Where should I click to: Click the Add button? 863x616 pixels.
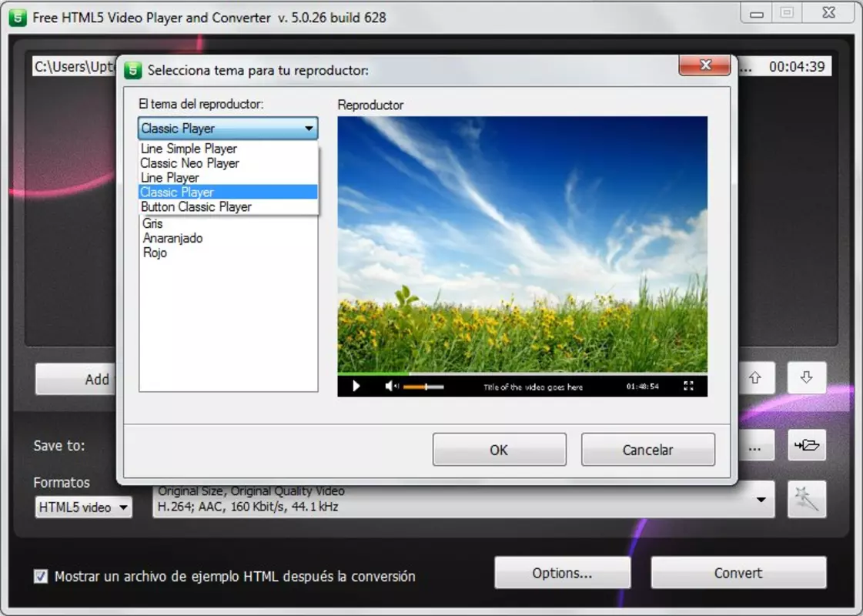(75, 379)
